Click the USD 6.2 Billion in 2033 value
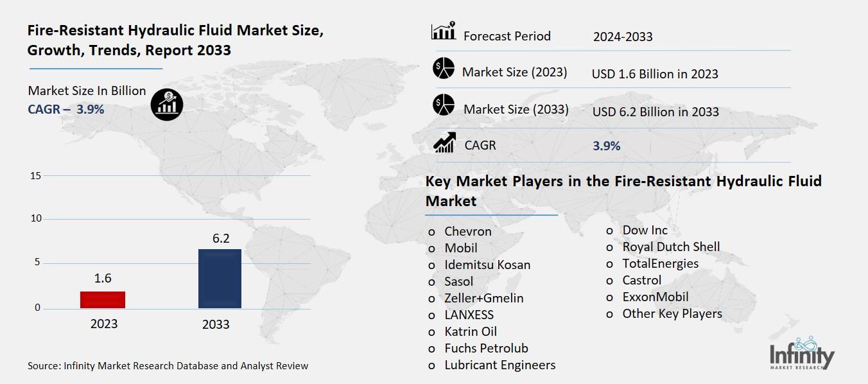The image size is (868, 384). click(x=655, y=112)
